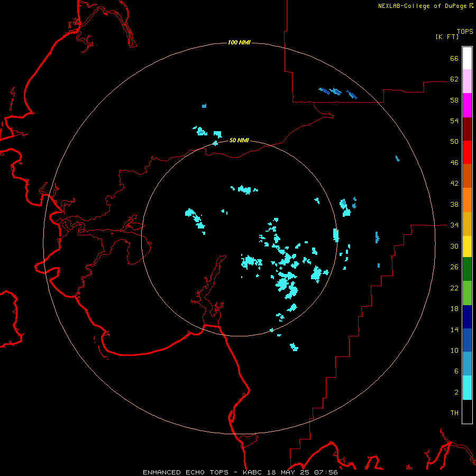Pick the cyan swatch beside the 2 label

click(467, 388)
